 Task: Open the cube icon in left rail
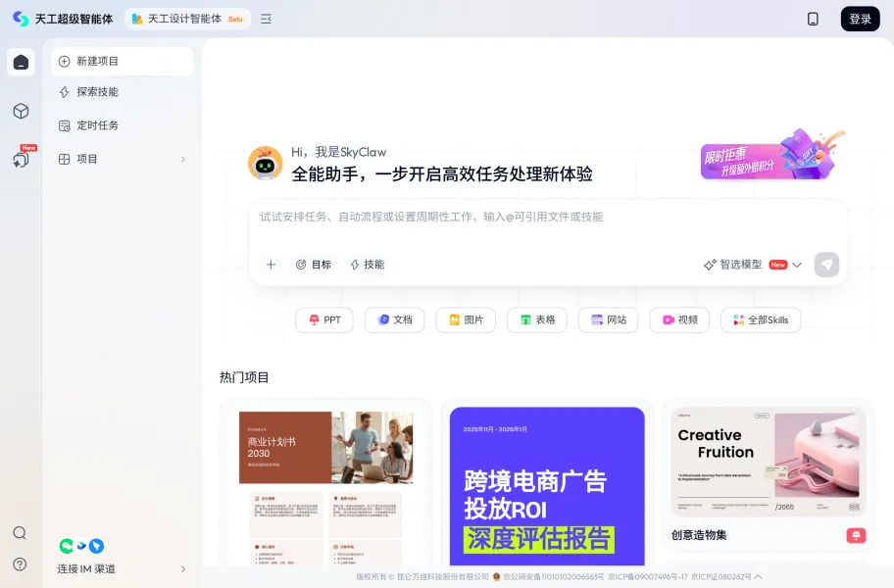[x=22, y=111]
